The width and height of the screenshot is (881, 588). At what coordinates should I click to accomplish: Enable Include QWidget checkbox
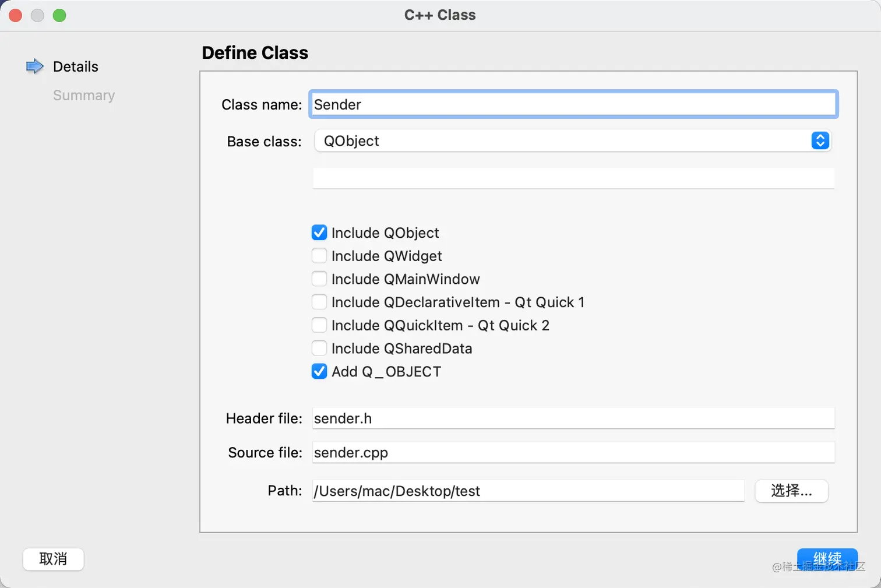point(319,256)
